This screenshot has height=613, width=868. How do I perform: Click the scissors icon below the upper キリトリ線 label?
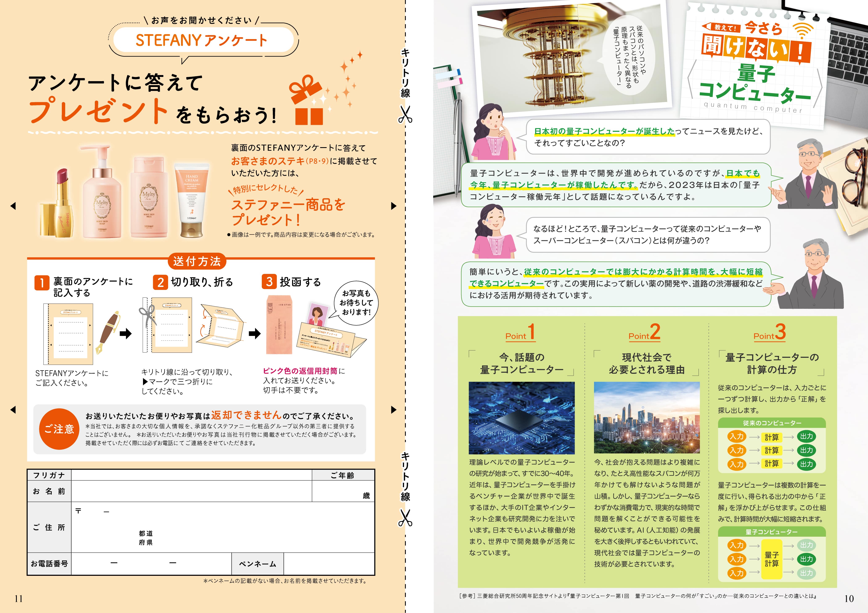[x=405, y=114]
